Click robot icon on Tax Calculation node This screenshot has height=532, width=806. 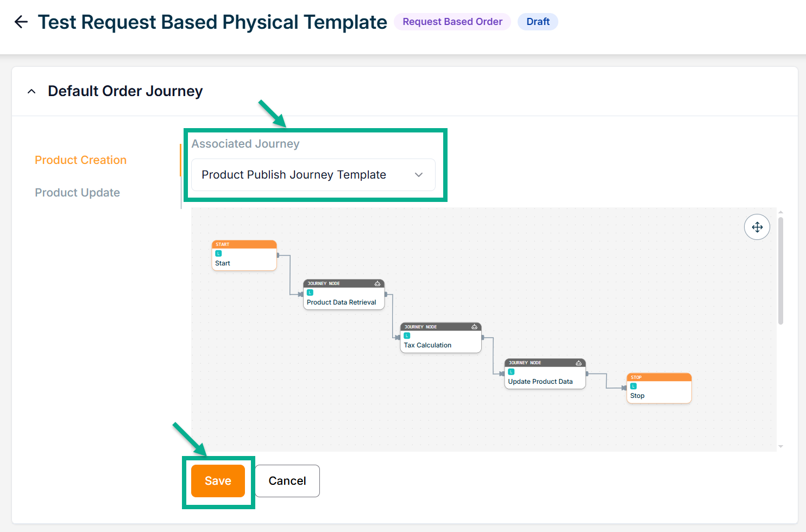tap(474, 327)
